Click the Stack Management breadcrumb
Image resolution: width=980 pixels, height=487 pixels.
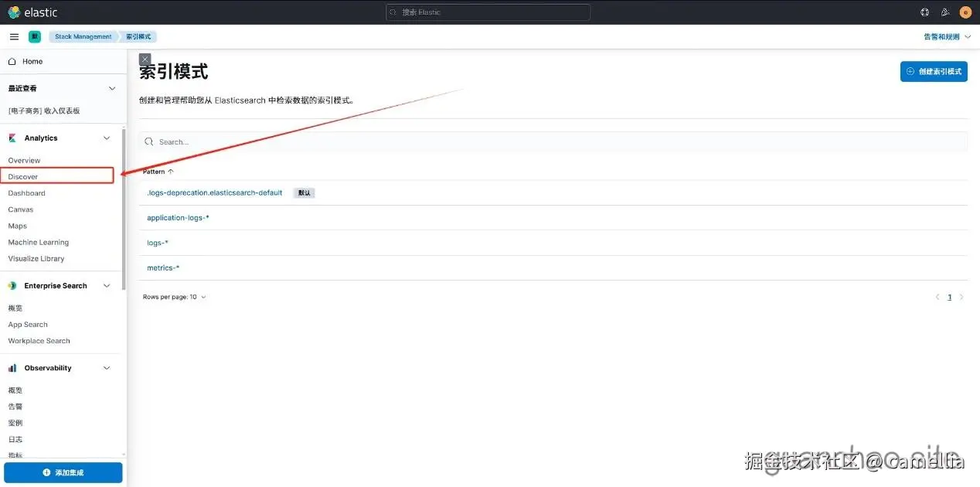click(x=83, y=37)
